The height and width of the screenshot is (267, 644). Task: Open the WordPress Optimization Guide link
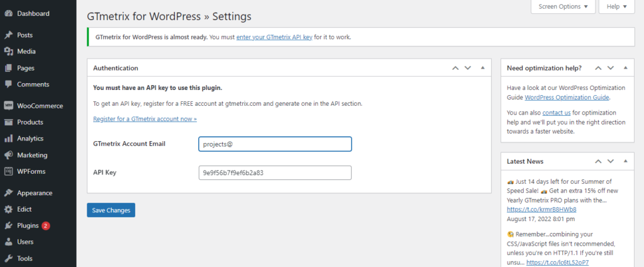click(567, 98)
